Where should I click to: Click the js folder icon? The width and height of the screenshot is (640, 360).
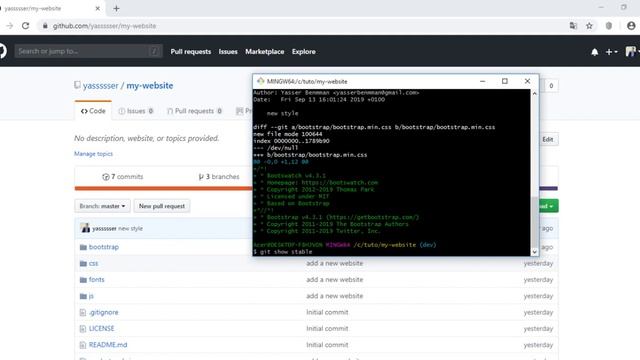[83, 296]
